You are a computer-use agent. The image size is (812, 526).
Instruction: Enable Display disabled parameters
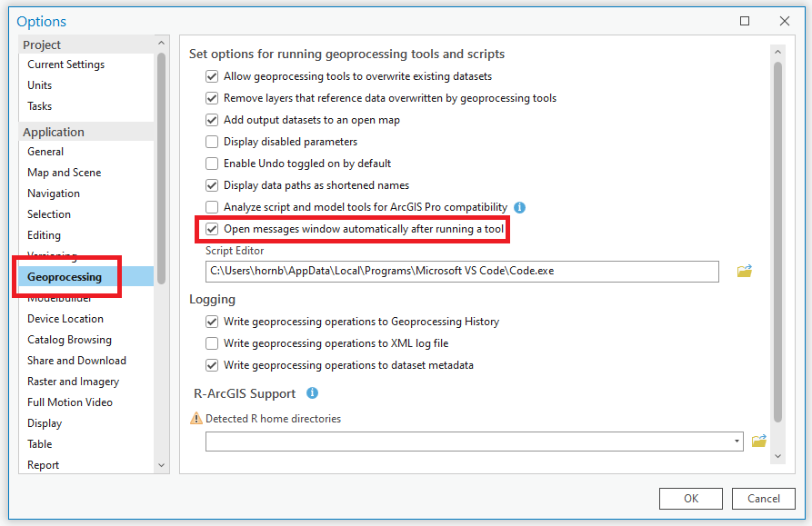coord(211,141)
